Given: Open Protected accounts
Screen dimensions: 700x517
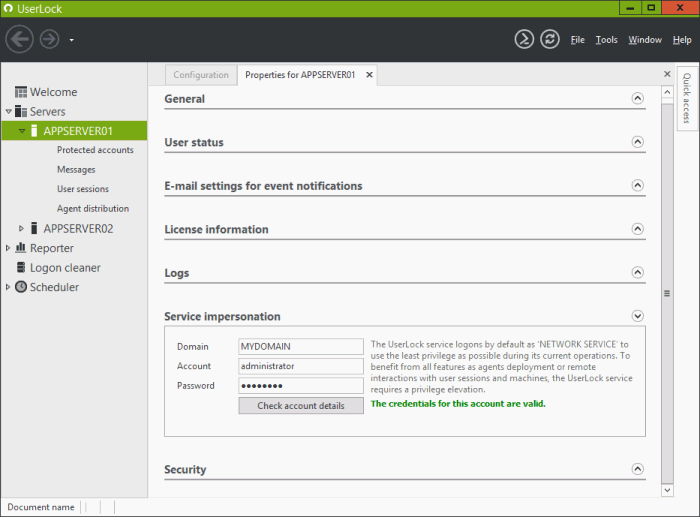Looking at the screenshot, I should (x=95, y=150).
